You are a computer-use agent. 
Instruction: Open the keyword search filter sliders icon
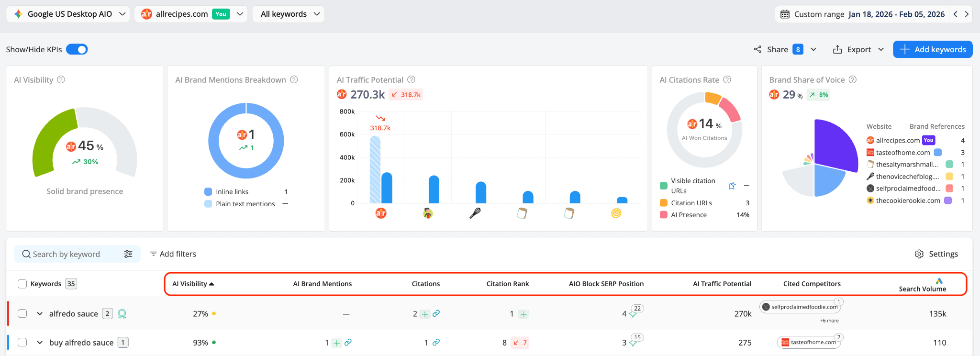128,254
